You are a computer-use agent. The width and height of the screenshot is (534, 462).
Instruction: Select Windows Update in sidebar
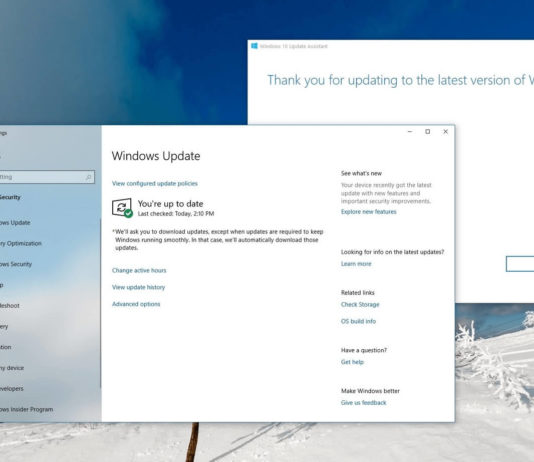coord(15,223)
